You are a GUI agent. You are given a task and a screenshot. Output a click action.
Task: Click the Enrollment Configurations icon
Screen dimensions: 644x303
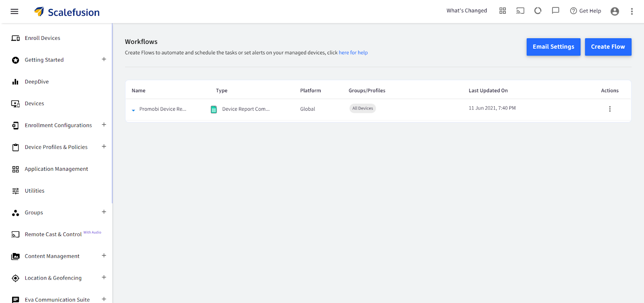tap(15, 125)
